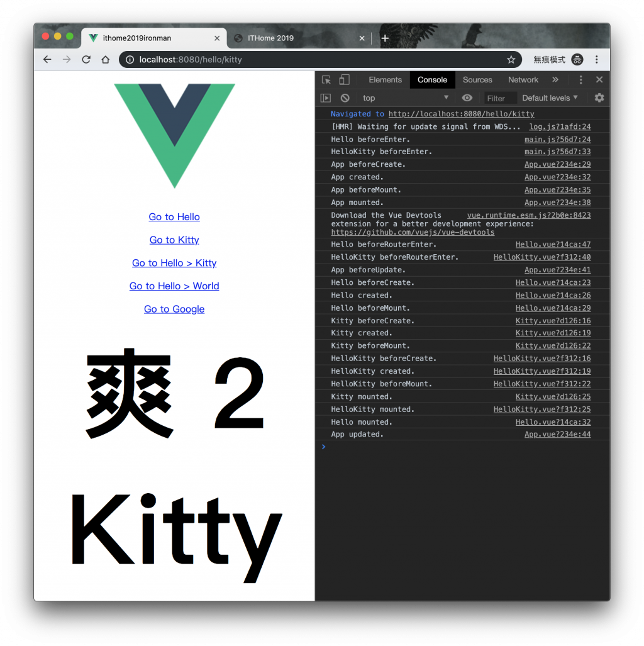
Task: View site information icon in address bar
Action: (130, 59)
